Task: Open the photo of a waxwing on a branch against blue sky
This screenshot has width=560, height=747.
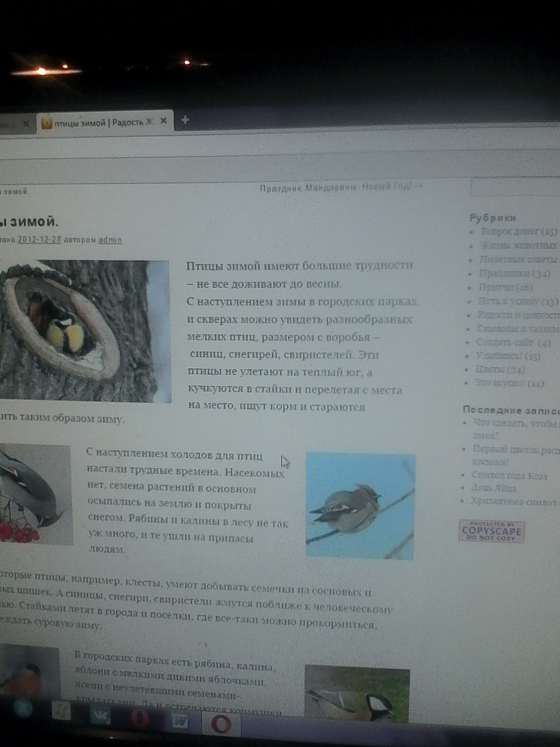Action: coord(360,506)
